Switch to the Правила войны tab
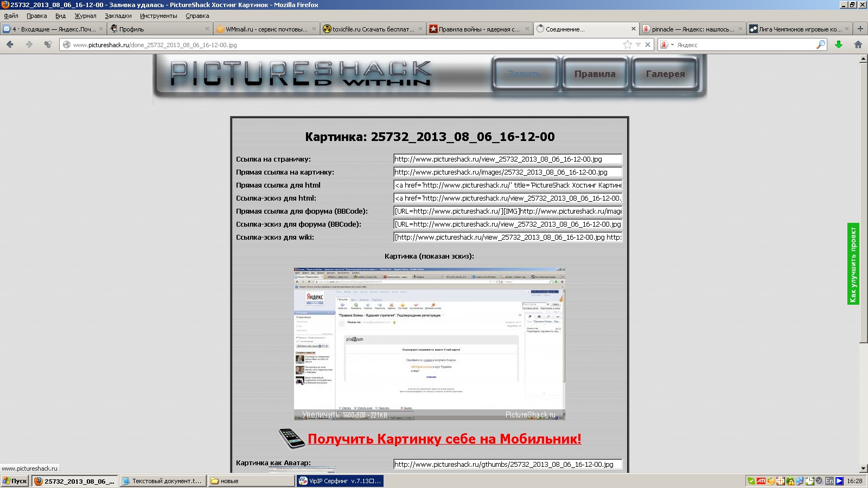This screenshot has width=868, height=488. pos(479,29)
